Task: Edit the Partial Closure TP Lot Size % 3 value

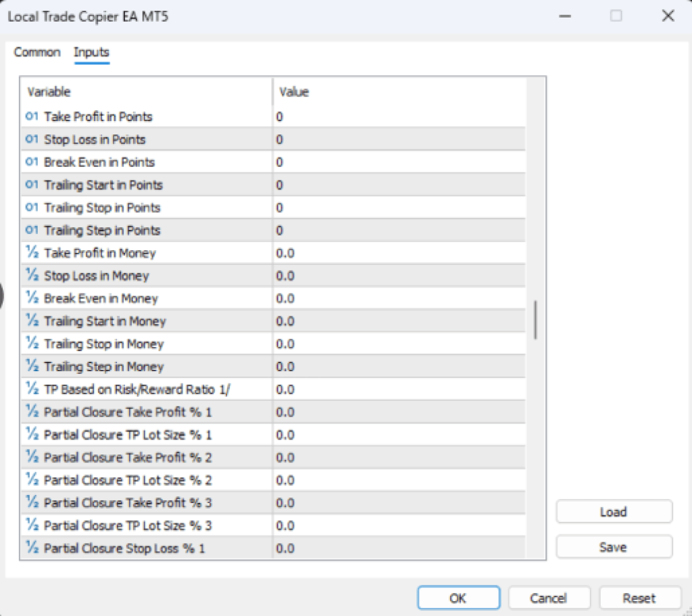Action: pyautogui.click(x=399, y=525)
